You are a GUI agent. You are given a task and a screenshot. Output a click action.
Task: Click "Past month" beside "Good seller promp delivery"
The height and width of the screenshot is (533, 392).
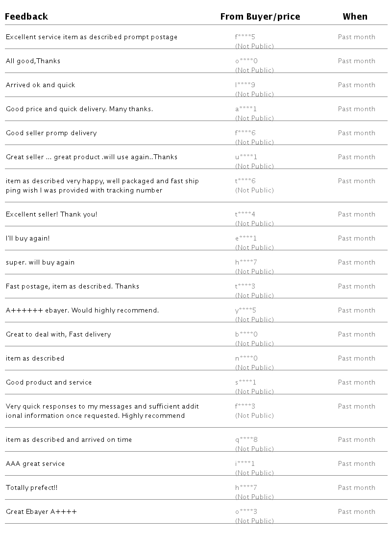click(x=356, y=133)
